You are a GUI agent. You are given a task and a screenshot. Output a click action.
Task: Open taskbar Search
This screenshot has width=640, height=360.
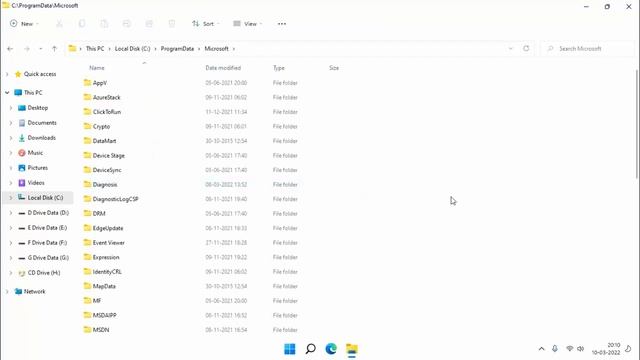pos(311,349)
